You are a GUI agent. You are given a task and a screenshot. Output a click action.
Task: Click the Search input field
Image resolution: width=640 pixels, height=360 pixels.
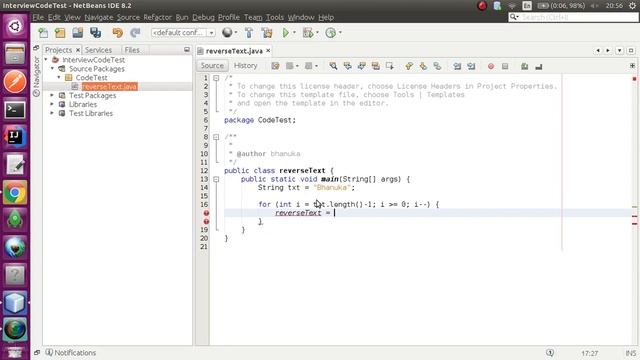click(x=573, y=17)
